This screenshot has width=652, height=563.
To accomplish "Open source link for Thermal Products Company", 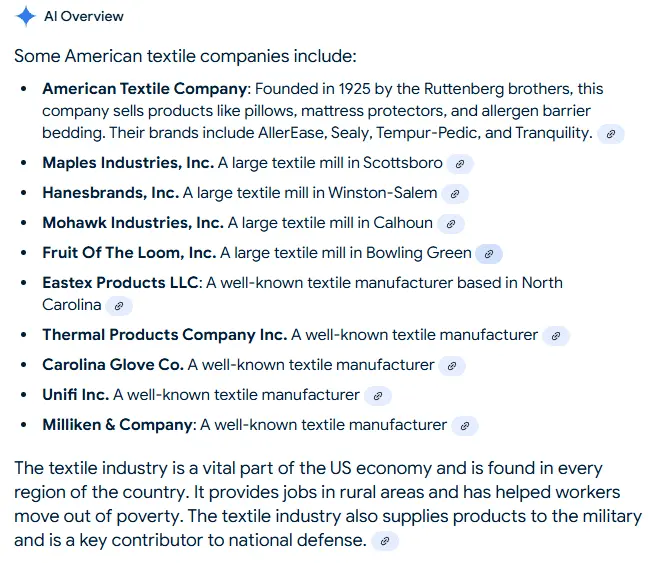I will pyautogui.click(x=556, y=336).
